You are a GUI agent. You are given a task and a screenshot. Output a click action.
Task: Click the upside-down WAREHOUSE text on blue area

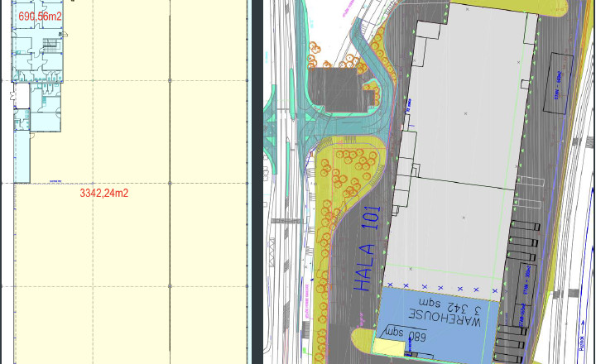click(445, 318)
